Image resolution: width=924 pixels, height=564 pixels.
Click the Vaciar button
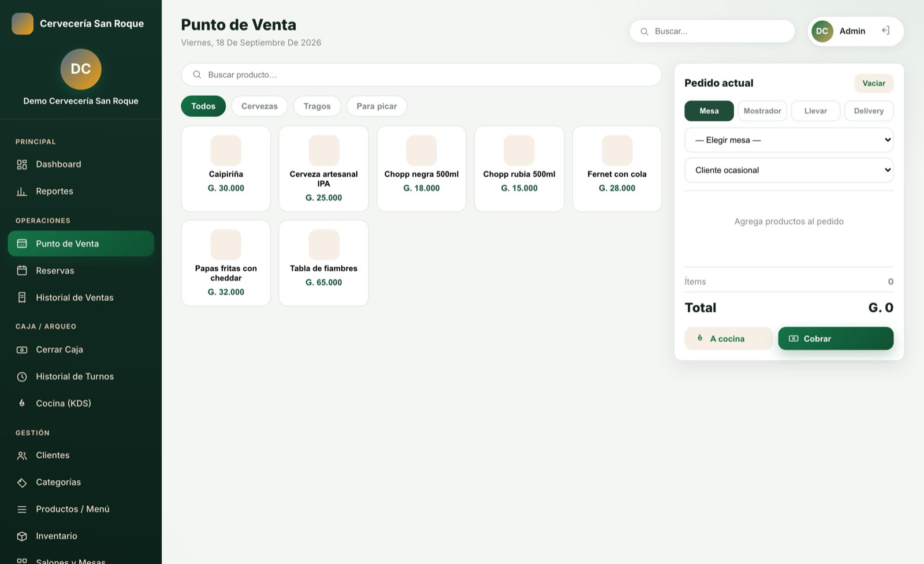pyautogui.click(x=874, y=83)
